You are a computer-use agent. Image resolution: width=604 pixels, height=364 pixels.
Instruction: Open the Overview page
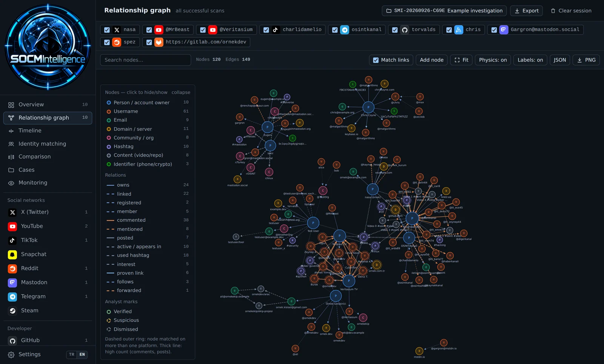[x=48, y=105]
